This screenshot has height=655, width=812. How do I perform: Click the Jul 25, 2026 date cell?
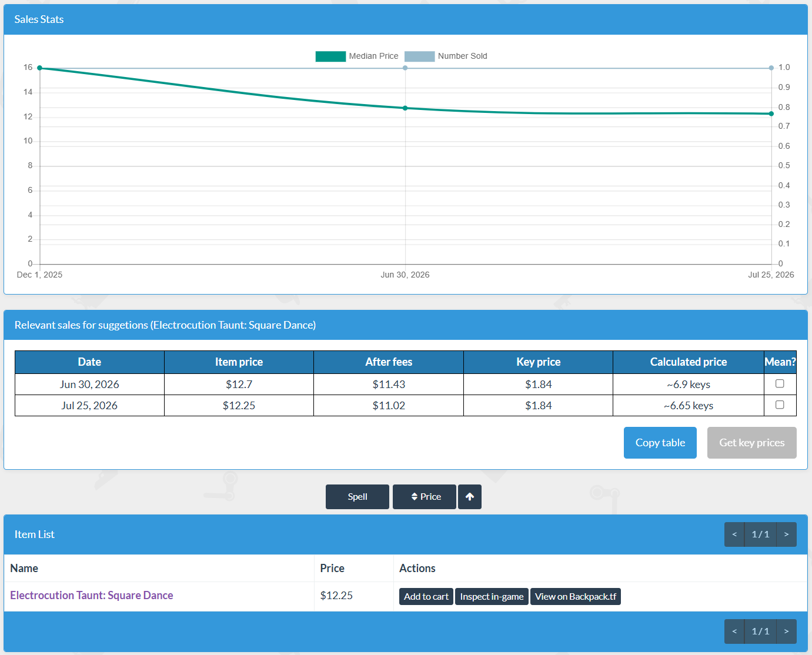89,406
